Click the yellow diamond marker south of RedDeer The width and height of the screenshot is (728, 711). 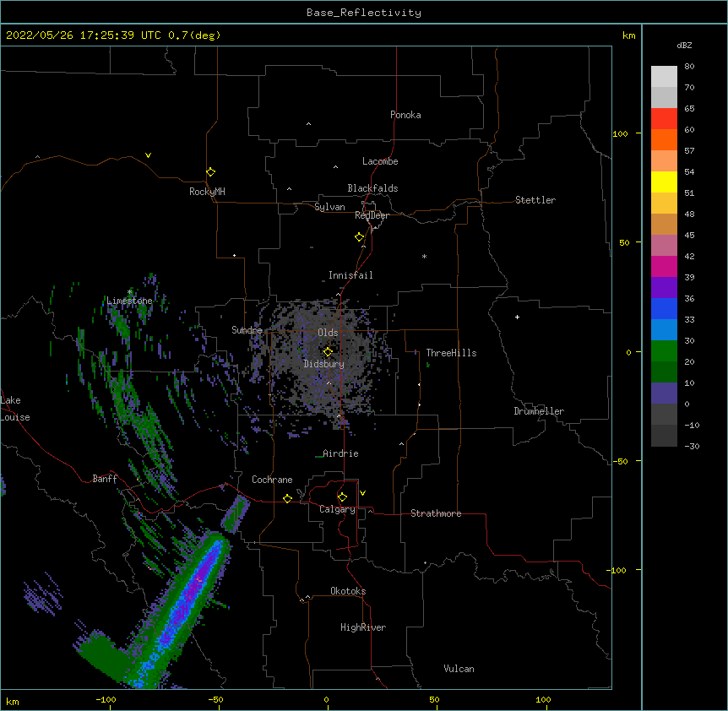point(359,237)
